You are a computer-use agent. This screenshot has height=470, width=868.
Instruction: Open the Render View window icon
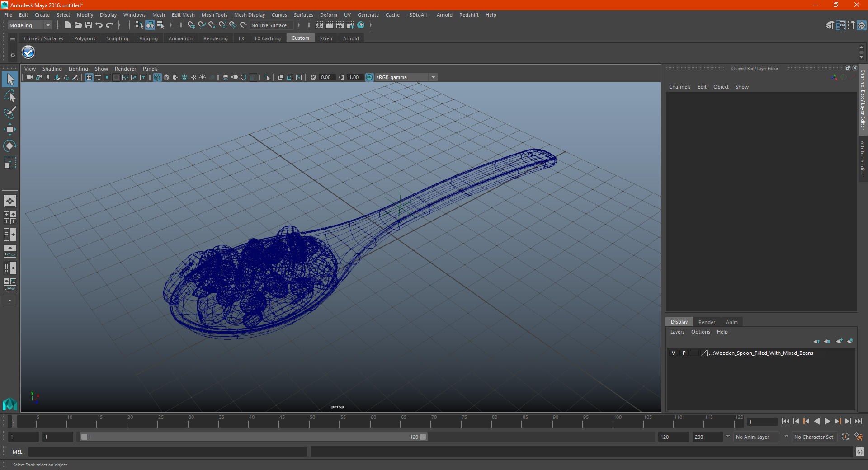click(319, 25)
